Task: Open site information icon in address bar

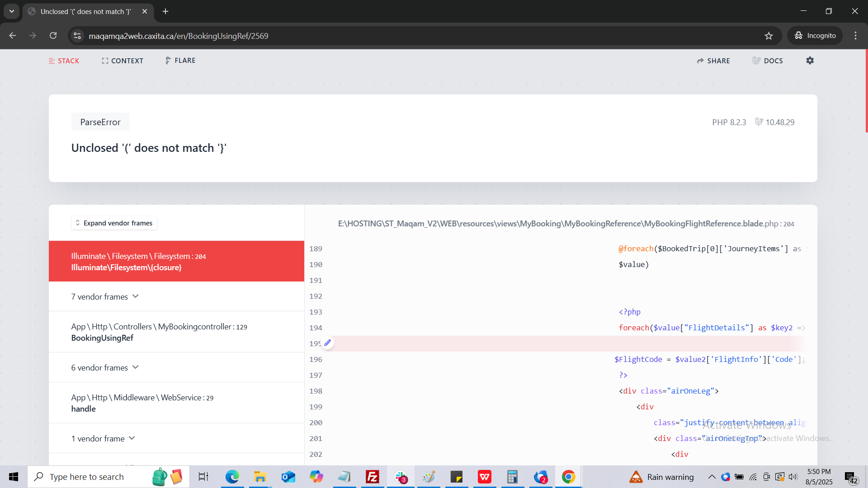Action: (x=77, y=36)
